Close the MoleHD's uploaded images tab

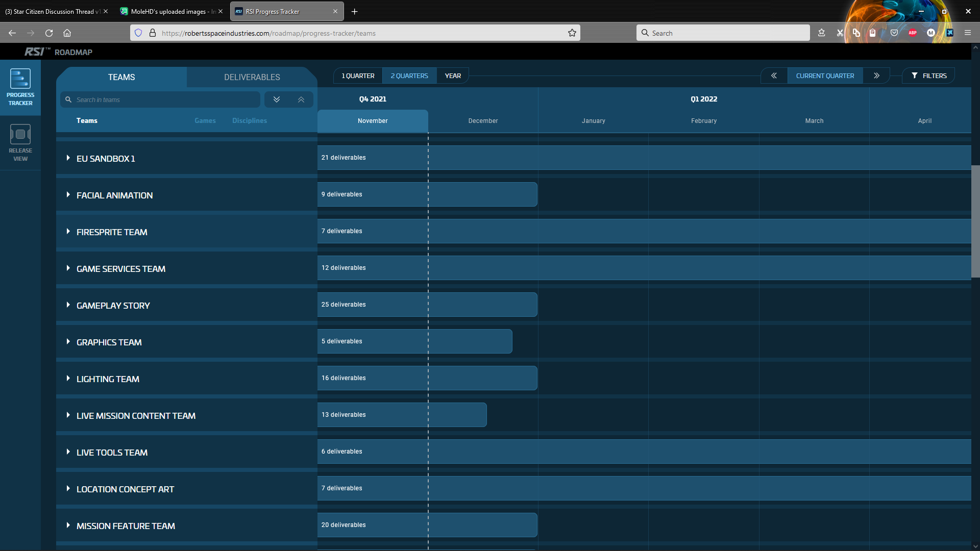pyautogui.click(x=220, y=11)
